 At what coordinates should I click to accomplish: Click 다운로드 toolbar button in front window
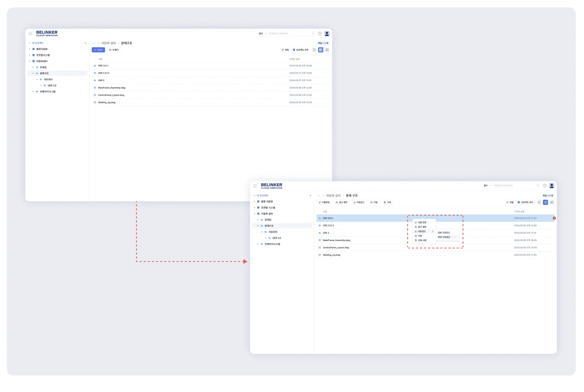pyautogui.click(x=359, y=202)
